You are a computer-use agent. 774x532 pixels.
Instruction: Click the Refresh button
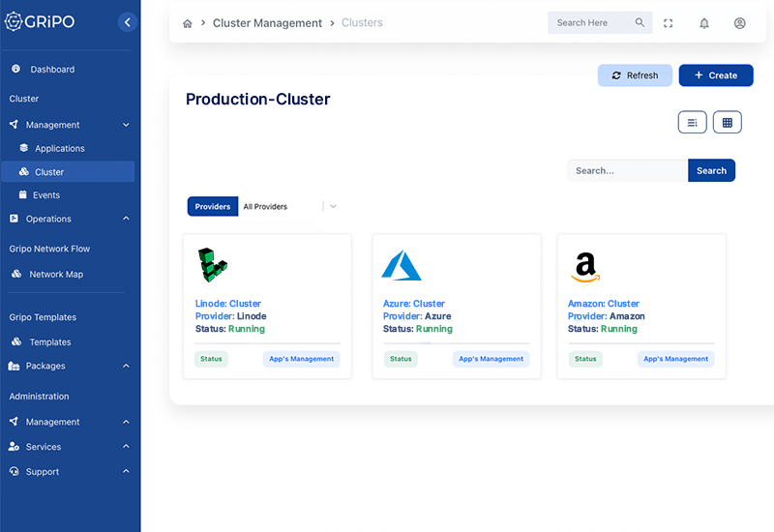click(x=635, y=75)
